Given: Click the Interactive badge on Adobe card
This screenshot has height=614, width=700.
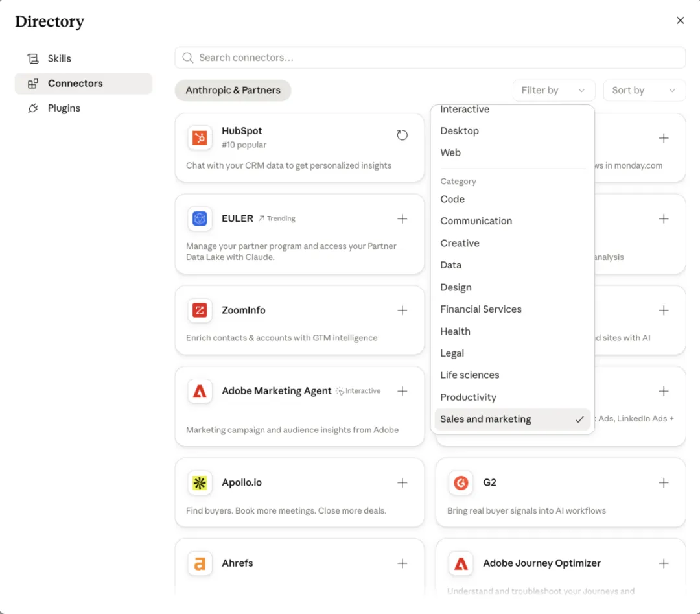Looking at the screenshot, I should (x=358, y=391).
